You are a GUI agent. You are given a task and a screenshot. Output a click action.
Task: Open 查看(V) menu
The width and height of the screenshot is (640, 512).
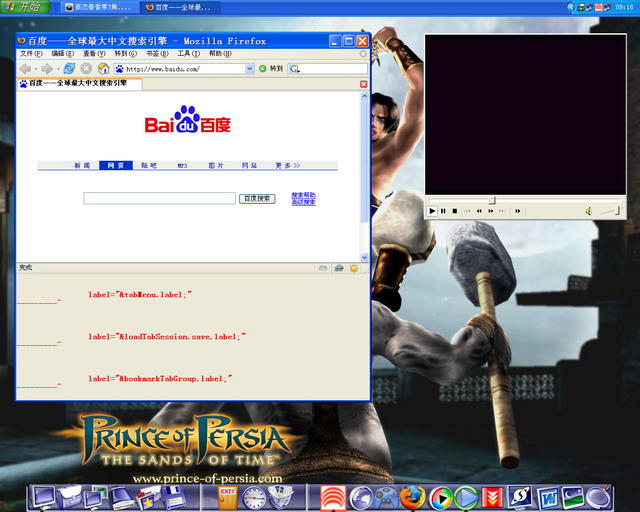click(94, 53)
